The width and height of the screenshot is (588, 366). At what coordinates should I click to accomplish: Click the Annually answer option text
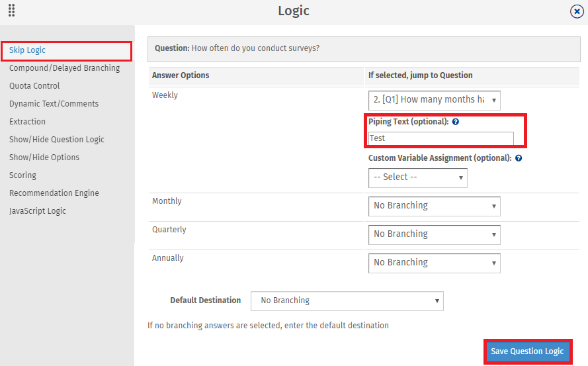(167, 258)
